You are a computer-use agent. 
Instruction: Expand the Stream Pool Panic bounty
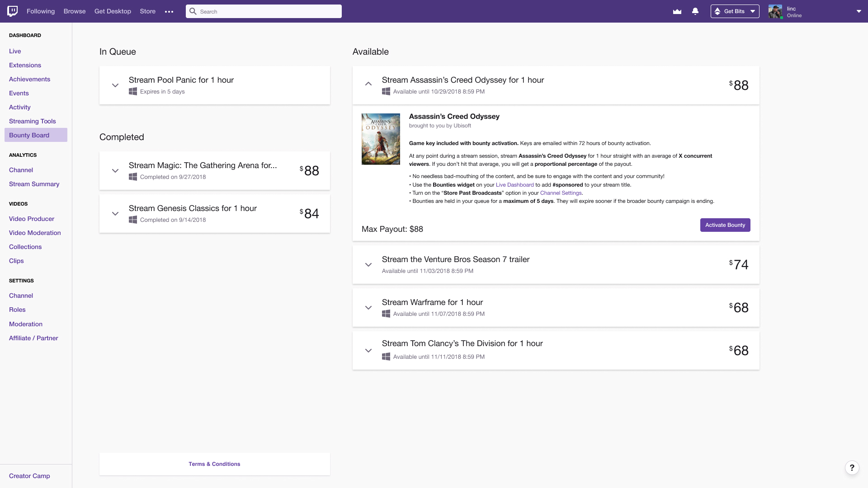115,85
